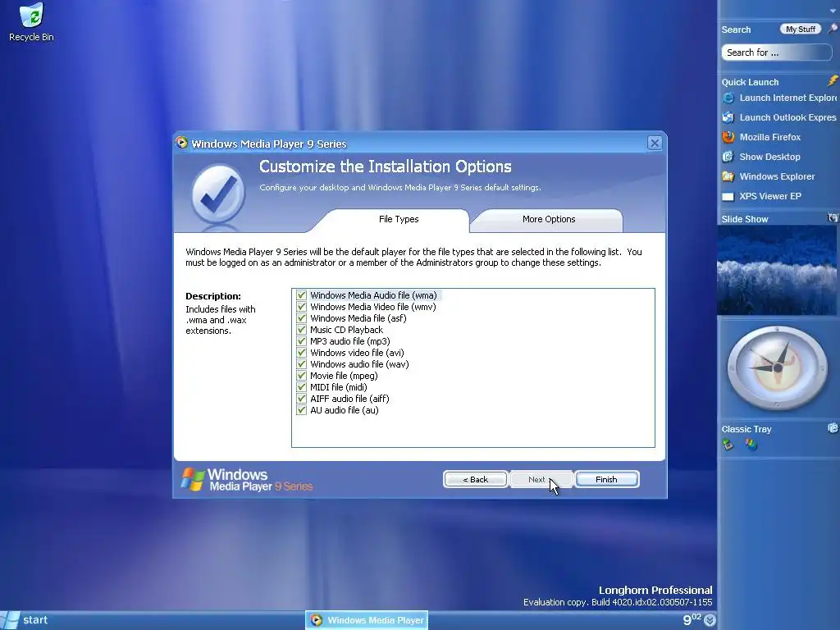Click the taskbar clock time

click(692, 620)
